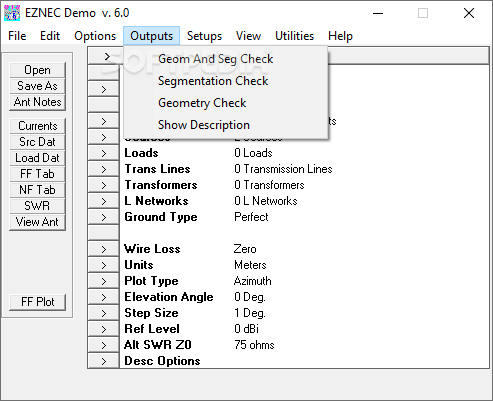The width and height of the screenshot is (493, 401).
Task: Click the 'Azimuth' plot type value
Action: pyautogui.click(x=253, y=281)
